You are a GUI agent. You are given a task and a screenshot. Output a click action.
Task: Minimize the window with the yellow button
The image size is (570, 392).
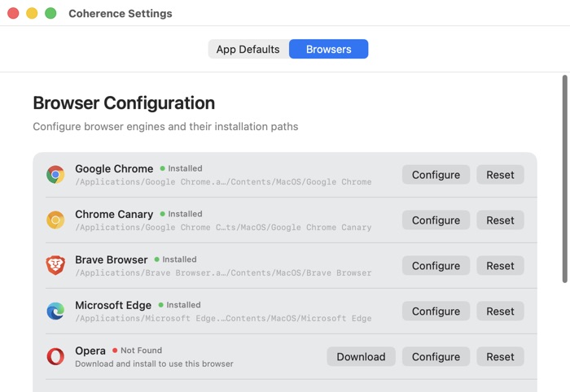(x=32, y=14)
